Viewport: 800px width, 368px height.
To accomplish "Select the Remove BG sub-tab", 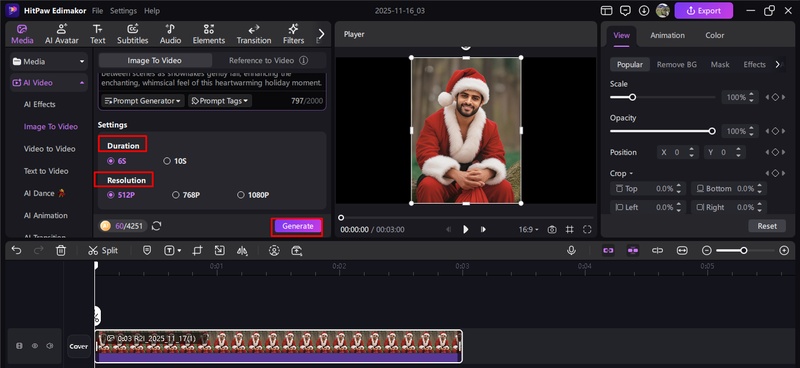I will pyautogui.click(x=677, y=64).
